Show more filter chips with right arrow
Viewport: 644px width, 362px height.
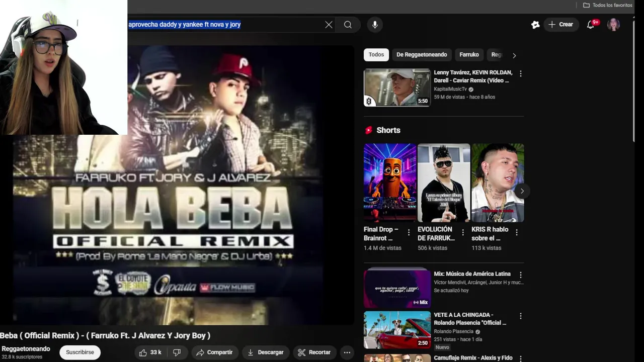(514, 55)
